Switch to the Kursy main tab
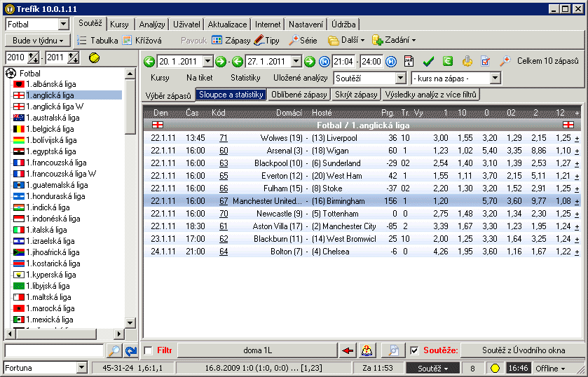Image resolution: width=588 pixels, height=377 pixels. tap(120, 25)
